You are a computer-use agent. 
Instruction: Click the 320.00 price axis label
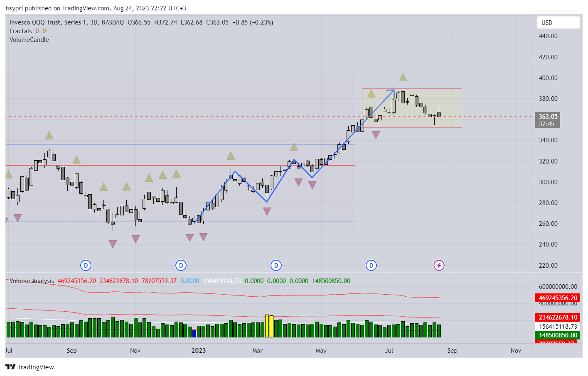[x=548, y=161]
